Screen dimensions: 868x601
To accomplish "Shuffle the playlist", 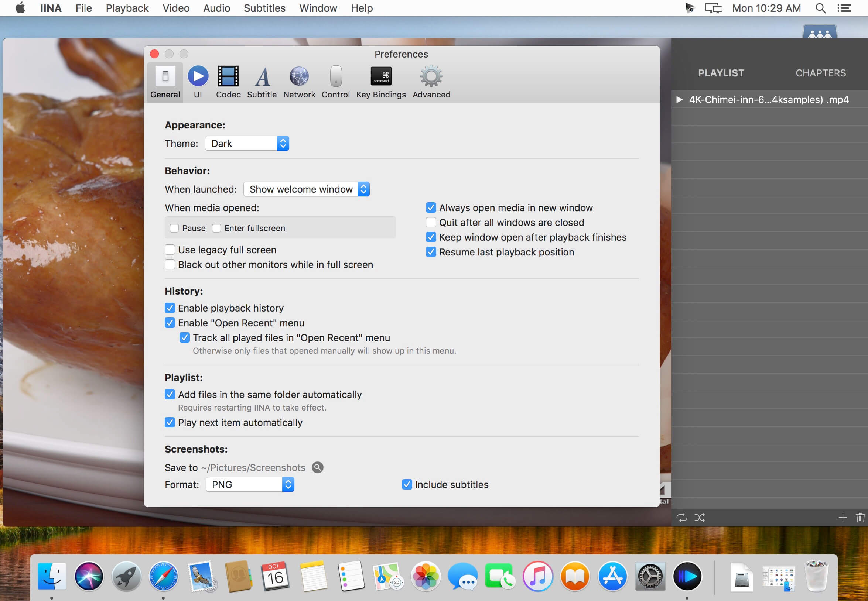I will [700, 518].
